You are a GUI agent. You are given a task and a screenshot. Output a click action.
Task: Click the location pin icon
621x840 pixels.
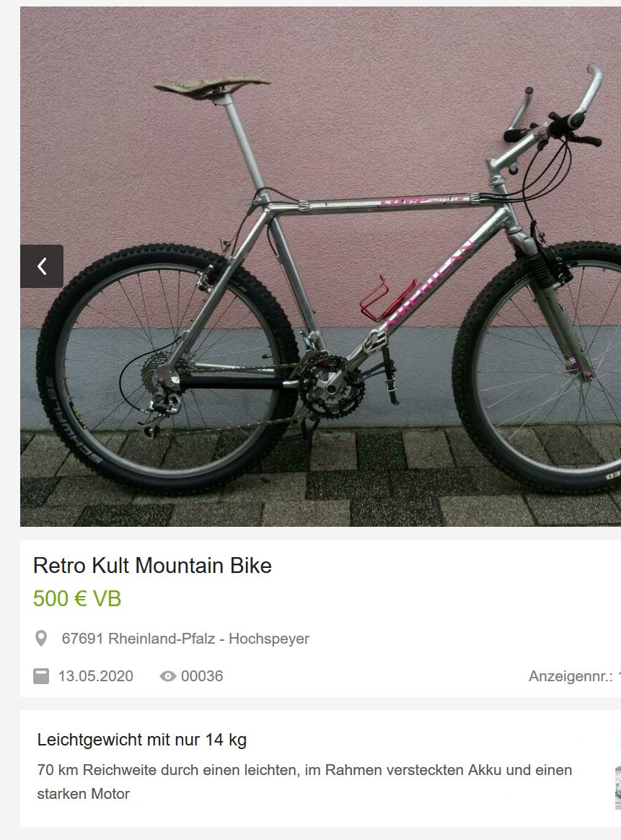(41, 639)
